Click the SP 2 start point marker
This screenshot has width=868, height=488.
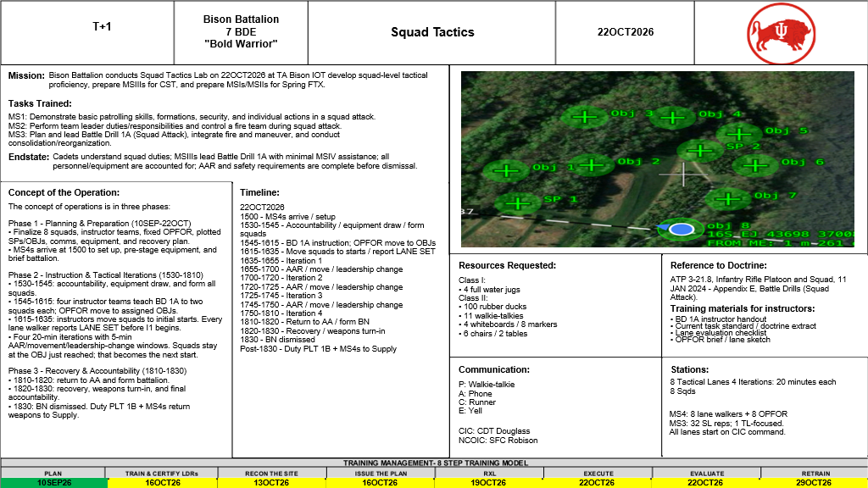pyautogui.click(x=700, y=150)
